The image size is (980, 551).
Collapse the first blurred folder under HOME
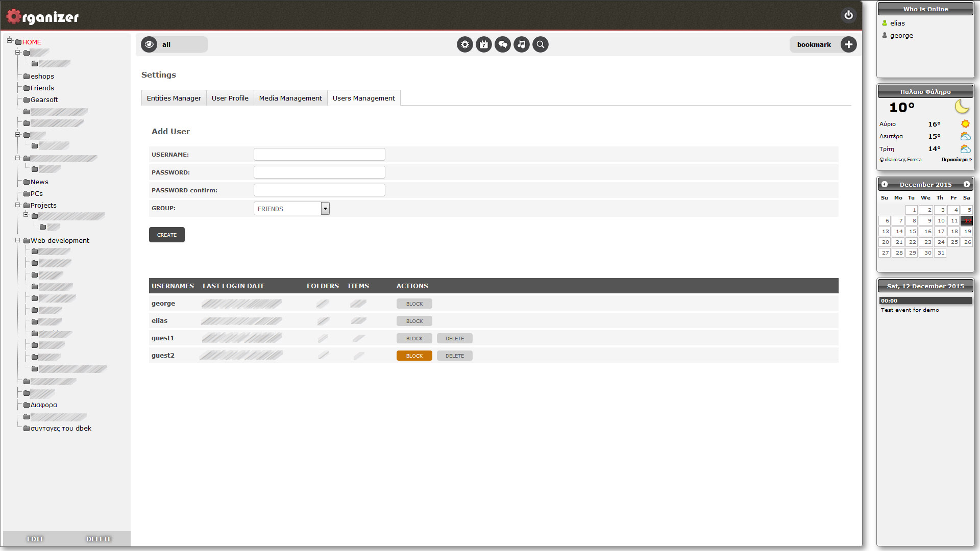point(17,52)
